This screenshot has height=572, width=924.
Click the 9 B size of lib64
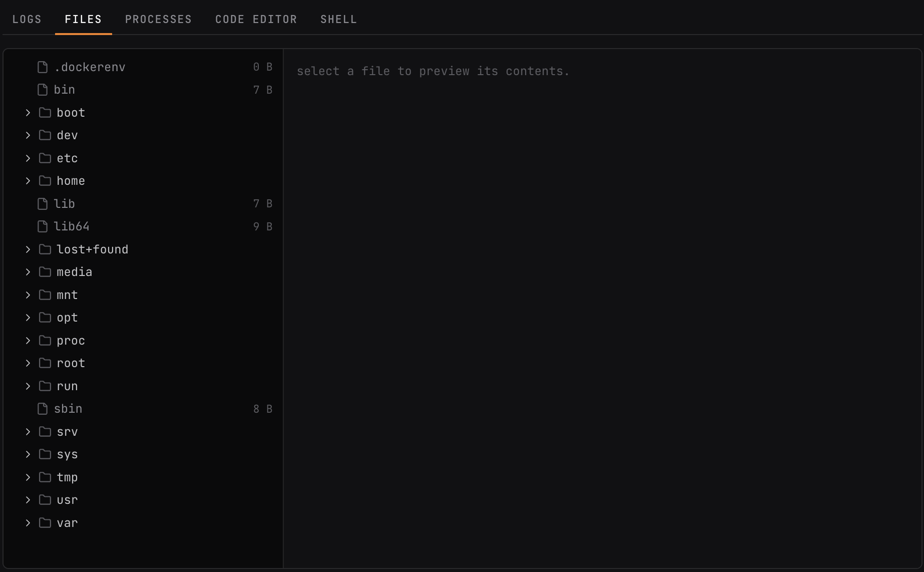[x=263, y=226]
